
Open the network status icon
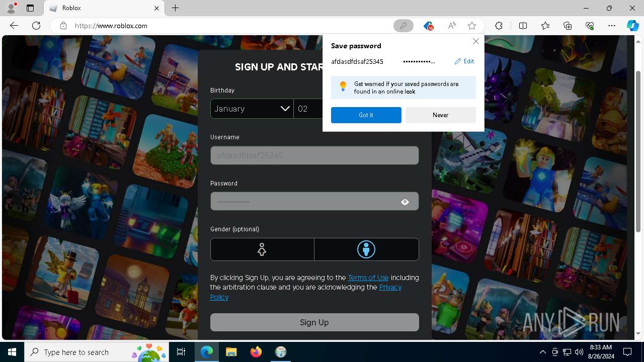tap(567, 352)
